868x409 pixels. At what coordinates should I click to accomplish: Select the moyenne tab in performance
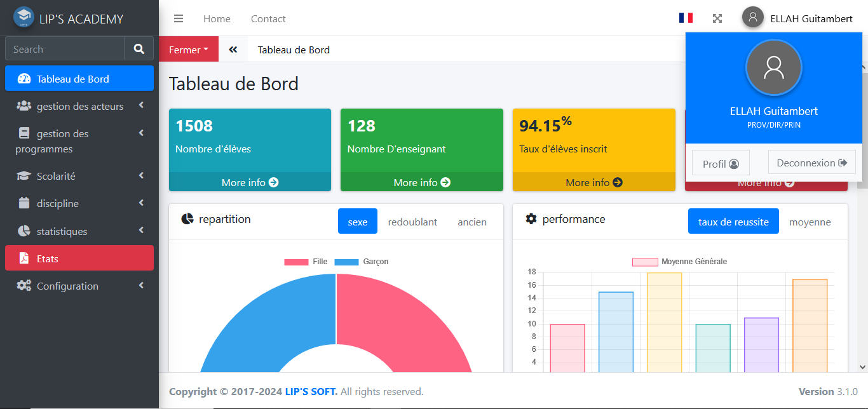point(810,222)
